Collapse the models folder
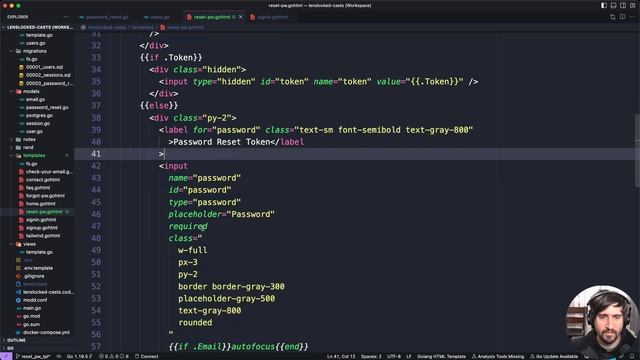 click(x=31, y=91)
